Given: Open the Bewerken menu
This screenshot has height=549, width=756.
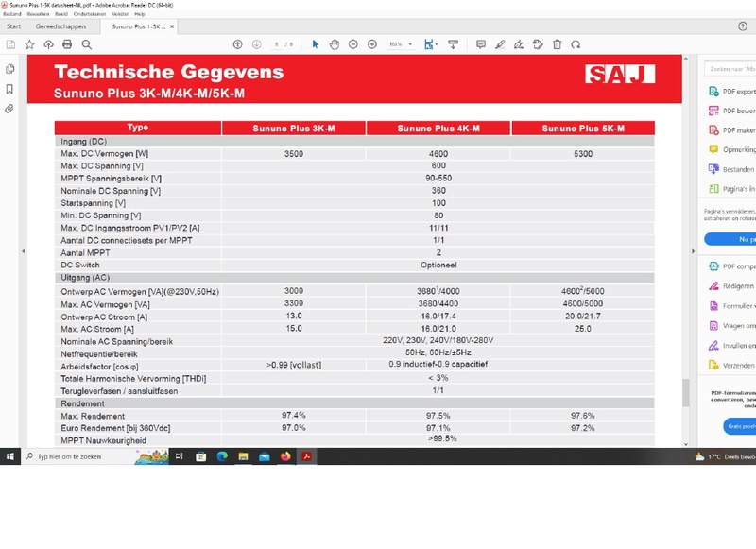Looking at the screenshot, I should click(38, 14).
